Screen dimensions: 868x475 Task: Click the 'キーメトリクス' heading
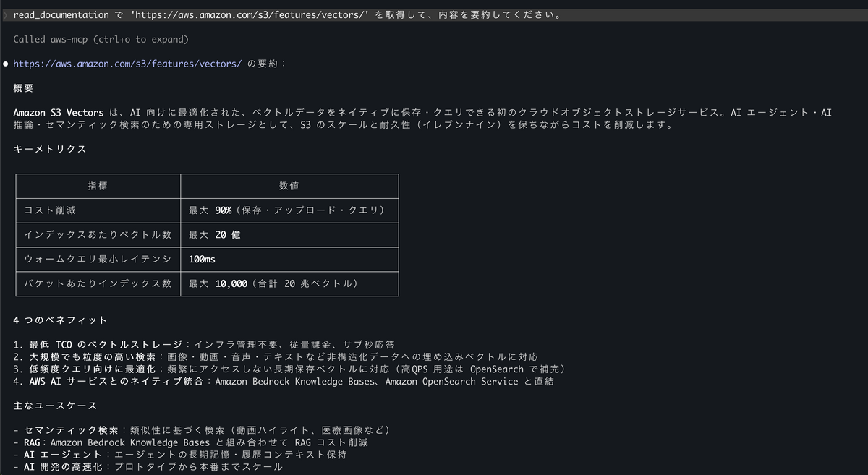pyautogui.click(x=50, y=150)
